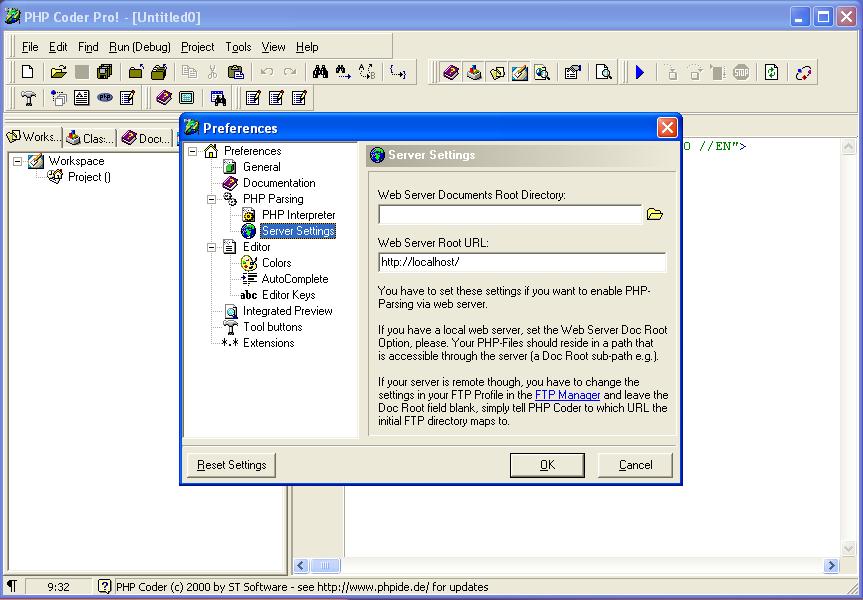
Task: Open the Project menu
Action: [198, 47]
